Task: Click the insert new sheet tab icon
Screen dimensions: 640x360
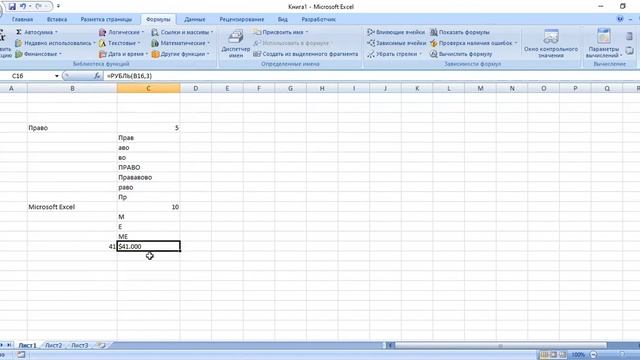Action: (102, 345)
